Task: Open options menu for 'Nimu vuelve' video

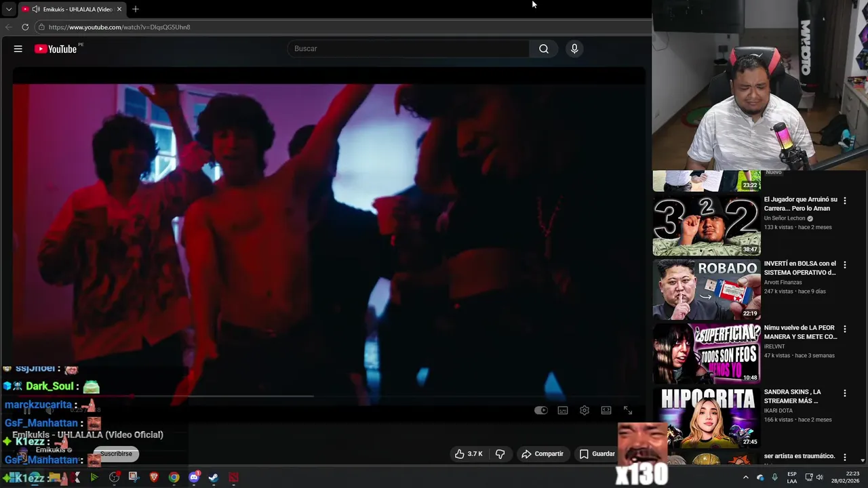Action: [x=845, y=329]
